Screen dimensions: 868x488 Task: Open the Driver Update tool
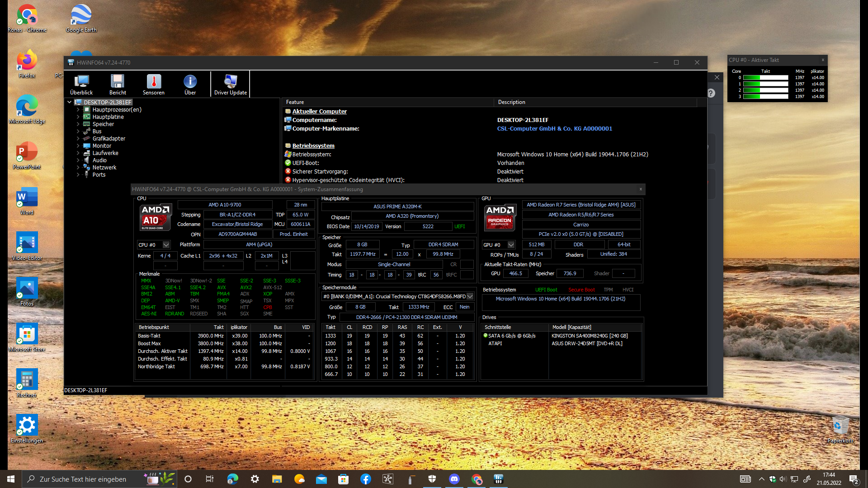[231, 84]
